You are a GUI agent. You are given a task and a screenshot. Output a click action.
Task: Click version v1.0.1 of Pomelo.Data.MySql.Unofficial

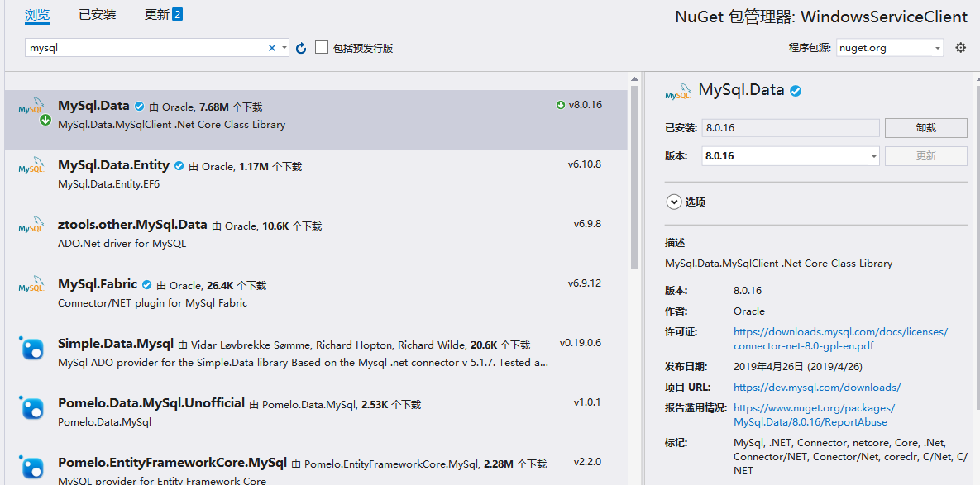pyautogui.click(x=587, y=402)
